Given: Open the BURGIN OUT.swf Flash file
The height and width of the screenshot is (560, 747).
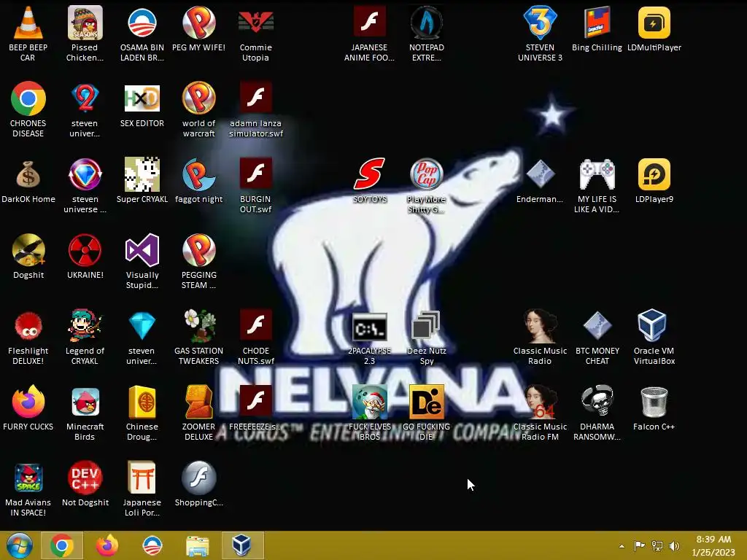Looking at the screenshot, I should pos(256,174).
